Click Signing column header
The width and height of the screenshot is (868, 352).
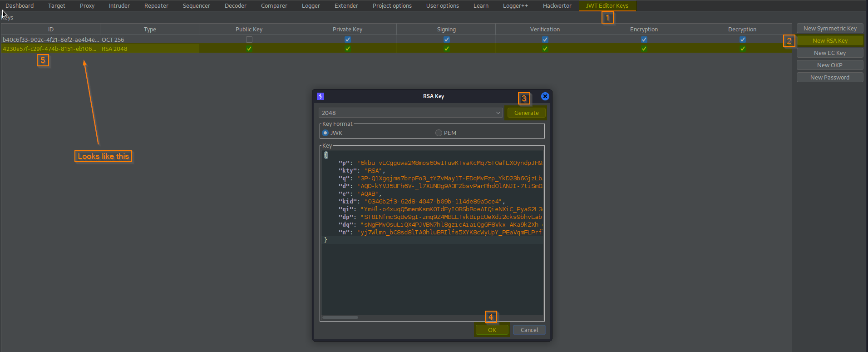point(446,29)
